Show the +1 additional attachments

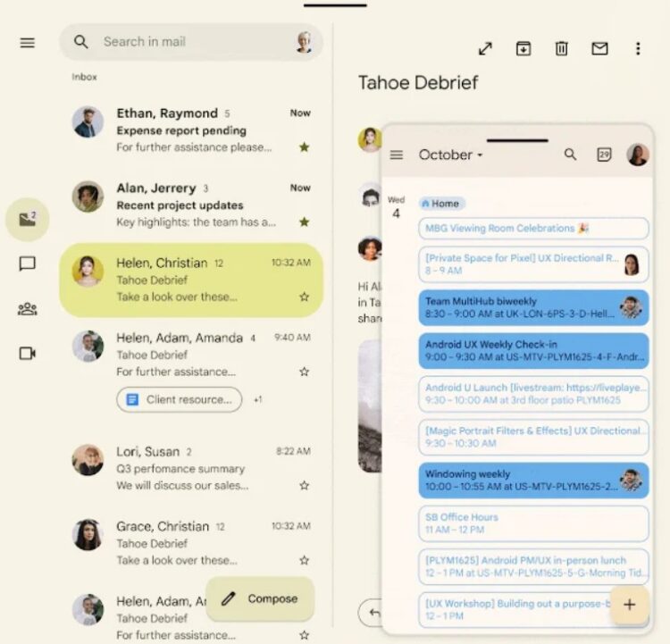click(x=257, y=400)
